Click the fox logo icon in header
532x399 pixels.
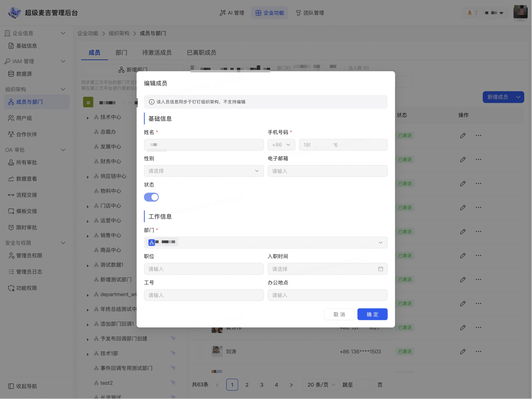15,13
